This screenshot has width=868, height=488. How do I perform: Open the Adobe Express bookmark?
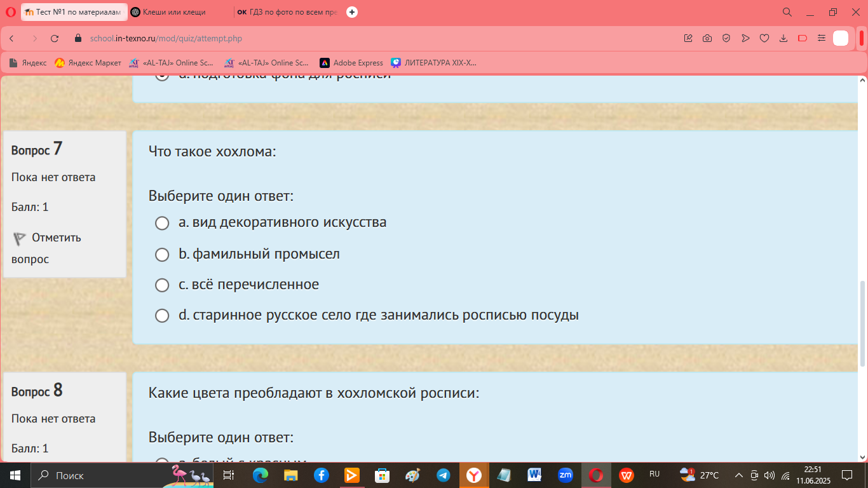pos(351,63)
